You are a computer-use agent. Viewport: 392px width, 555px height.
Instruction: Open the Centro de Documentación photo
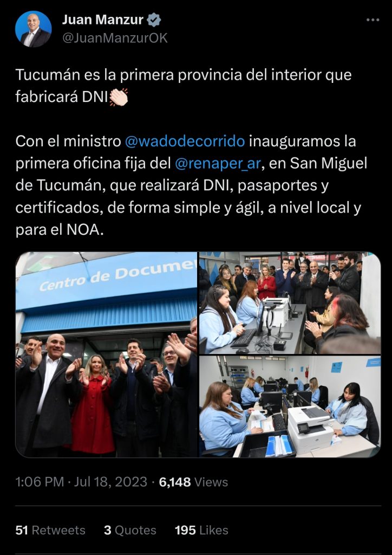(106, 354)
